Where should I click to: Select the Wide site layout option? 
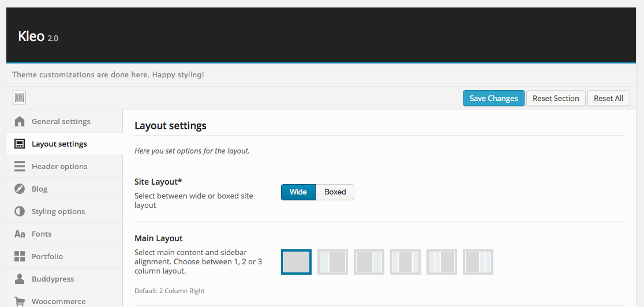298,192
